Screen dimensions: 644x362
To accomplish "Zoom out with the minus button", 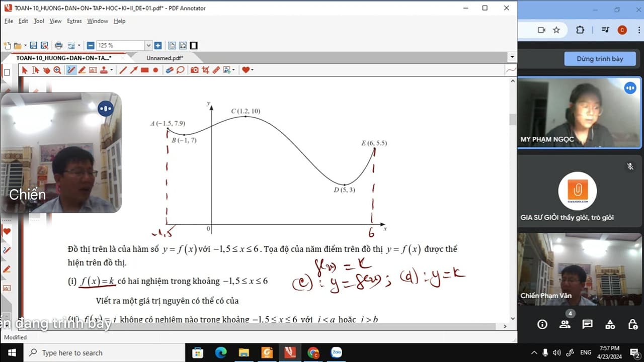I will [x=91, y=45].
